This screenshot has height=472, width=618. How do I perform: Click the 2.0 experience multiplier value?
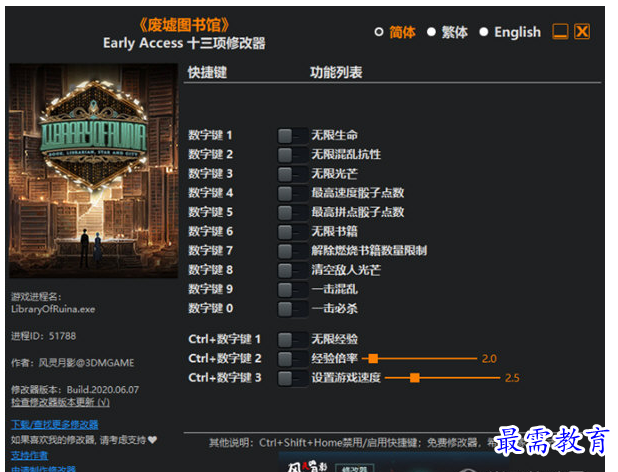pyautogui.click(x=489, y=359)
